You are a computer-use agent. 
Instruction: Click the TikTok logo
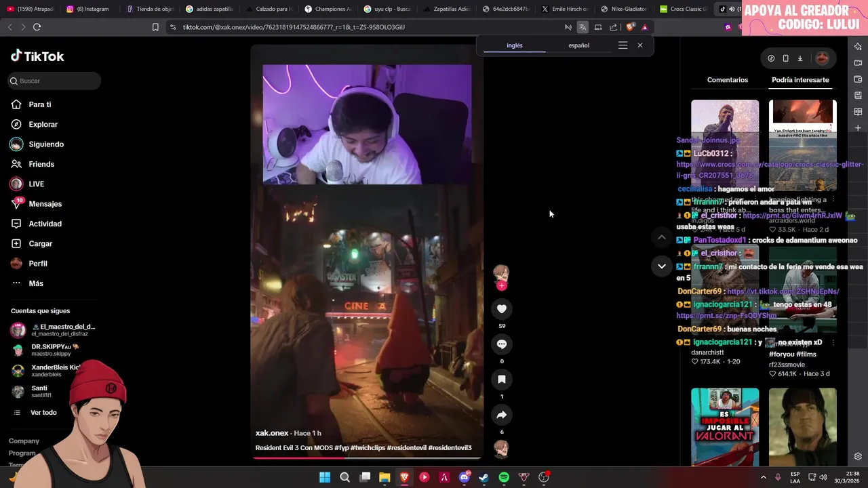pyautogui.click(x=37, y=56)
